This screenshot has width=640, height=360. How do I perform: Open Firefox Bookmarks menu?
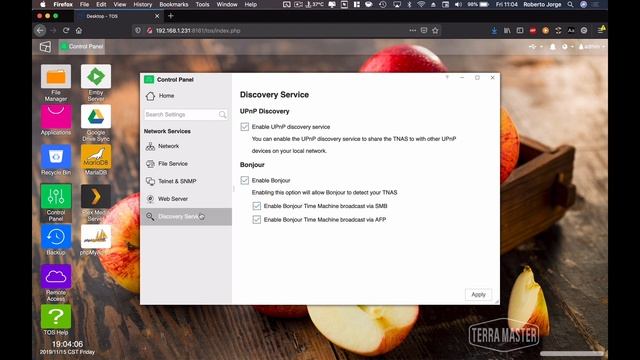[173, 4]
